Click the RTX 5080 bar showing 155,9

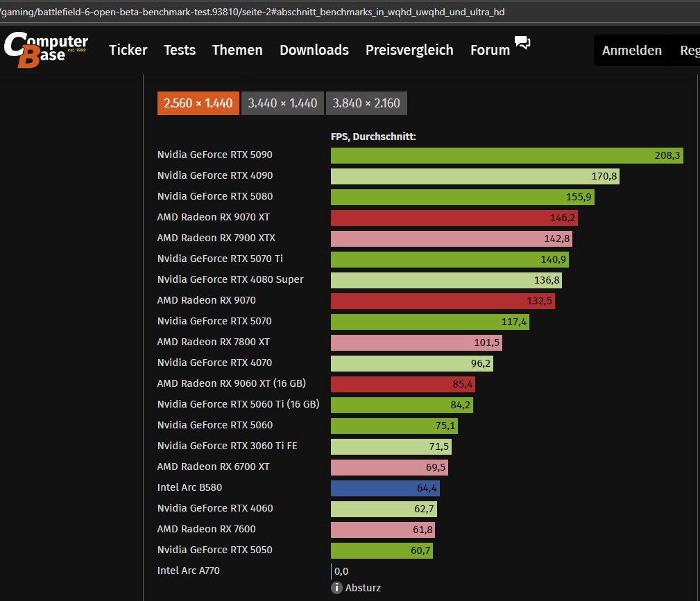[x=463, y=197]
